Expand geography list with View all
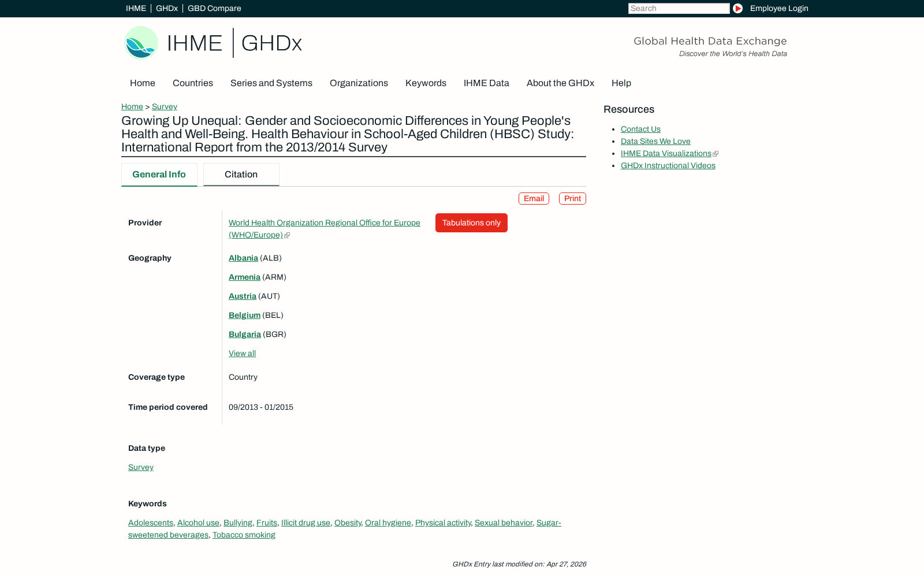The height and width of the screenshot is (578, 924). (242, 354)
